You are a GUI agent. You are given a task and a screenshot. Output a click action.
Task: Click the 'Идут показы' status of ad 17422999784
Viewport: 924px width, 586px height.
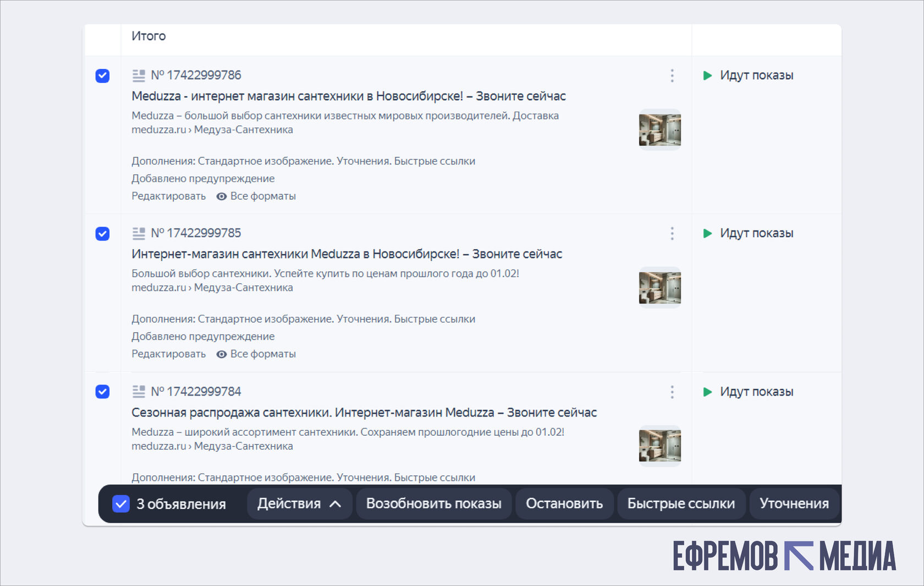pyautogui.click(x=757, y=392)
